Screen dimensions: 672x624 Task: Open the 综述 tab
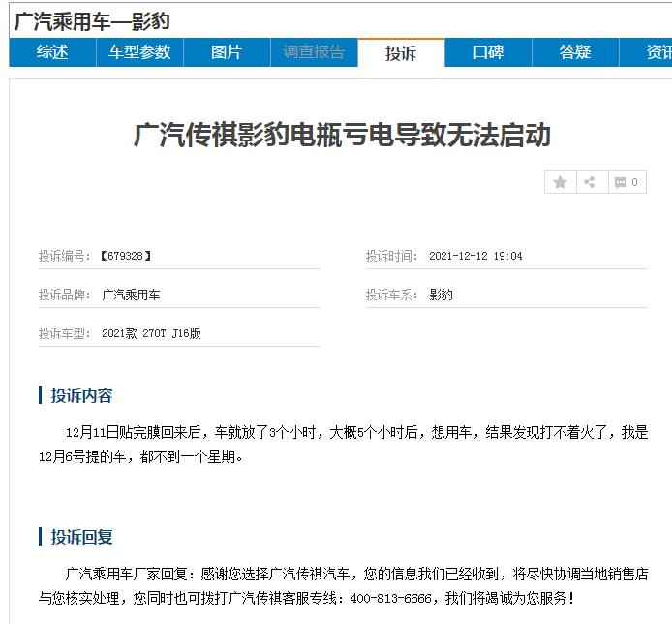pos(52,52)
